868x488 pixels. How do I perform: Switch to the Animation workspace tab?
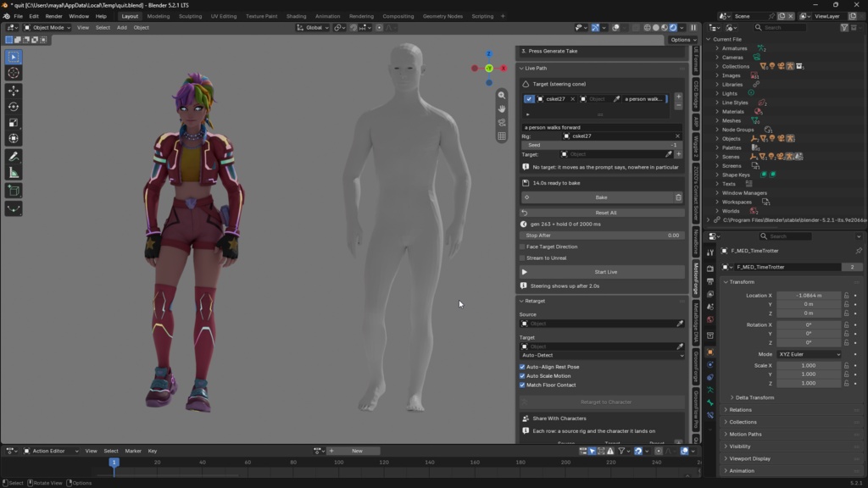(327, 16)
